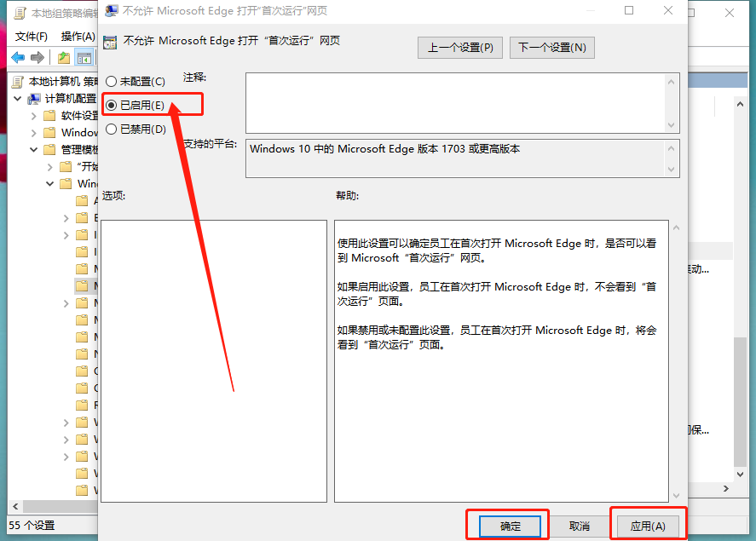
Task: Click the forward arrow toolbar icon
Action: click(38, 58)
